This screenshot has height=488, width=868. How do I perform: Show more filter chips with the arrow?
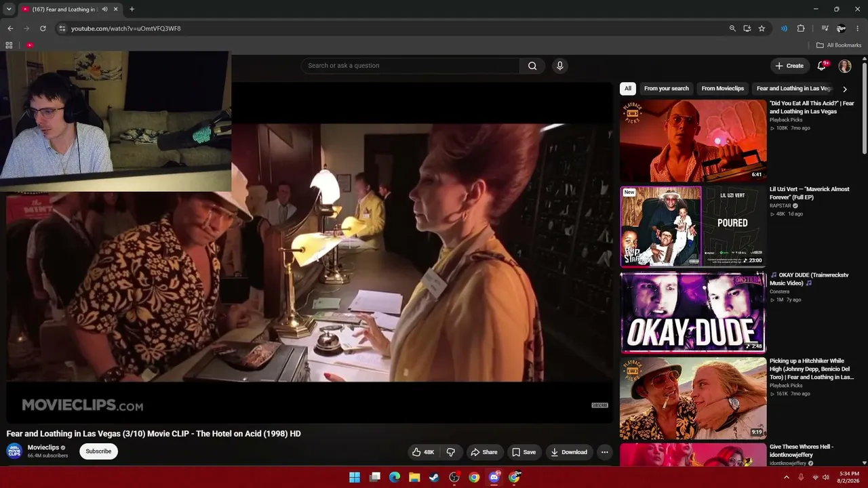click(x=844, y=89)
